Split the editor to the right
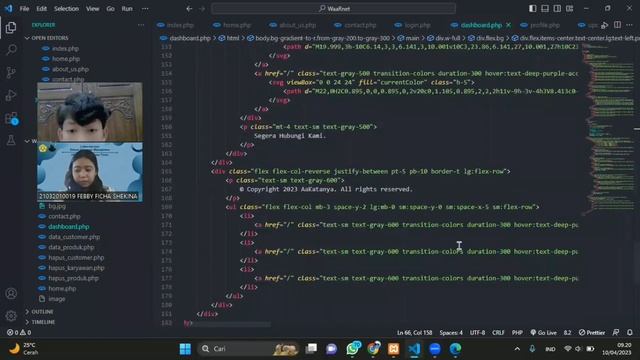 618,25
